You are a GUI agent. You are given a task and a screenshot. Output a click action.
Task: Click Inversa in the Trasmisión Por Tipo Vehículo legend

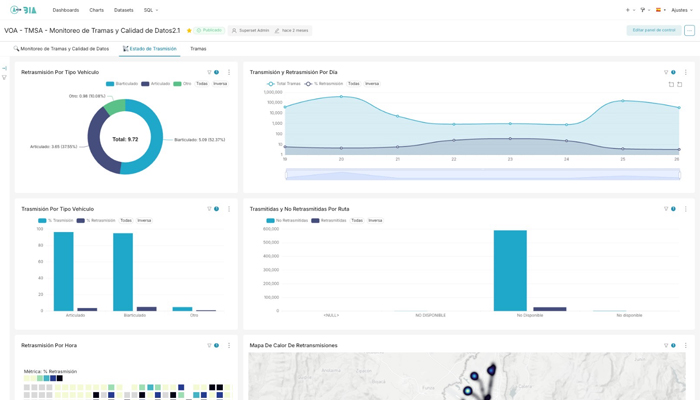point(144,221)
